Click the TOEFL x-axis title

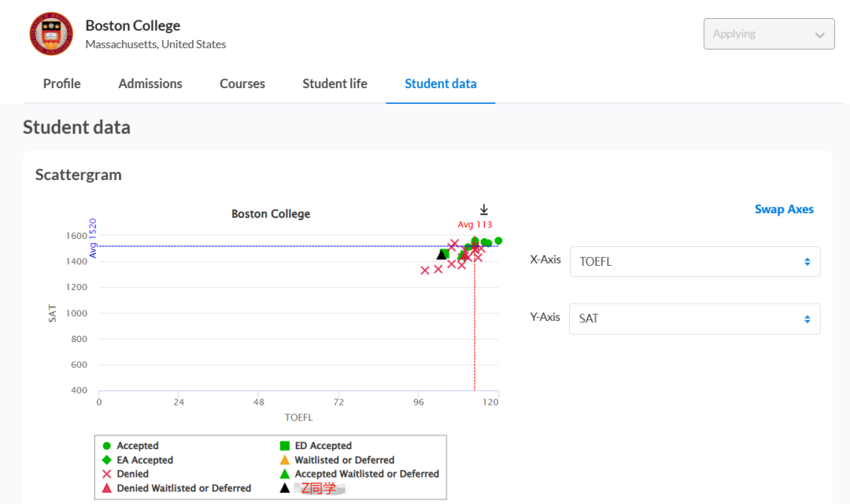pos(299,418)
